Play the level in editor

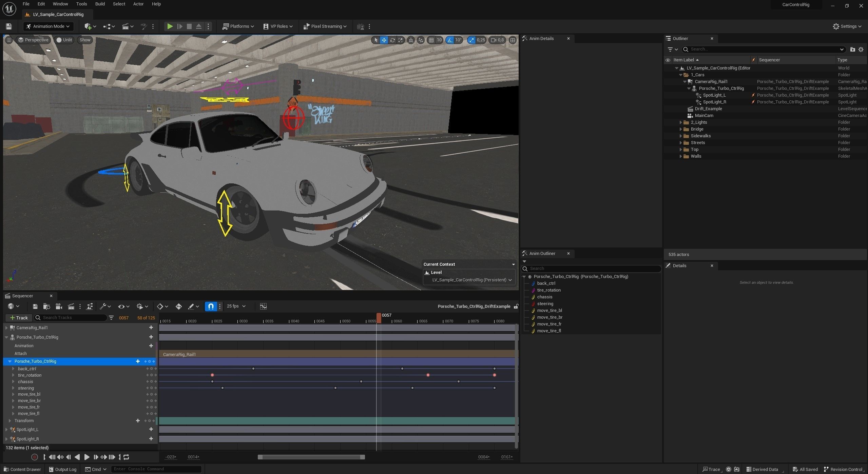170,26
